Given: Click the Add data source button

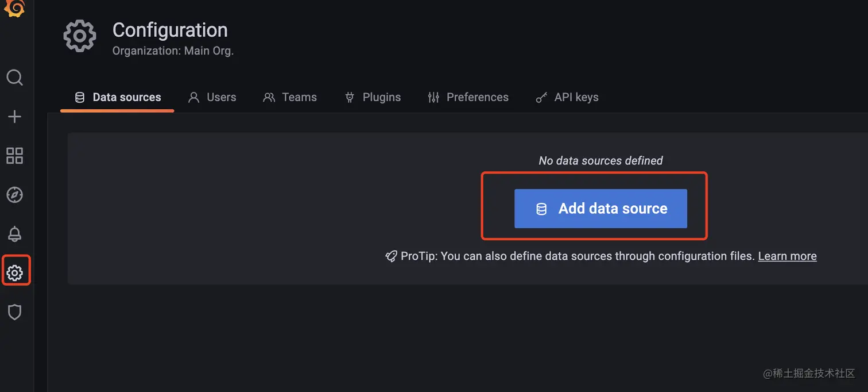Looking at the screenshot, I should tap(600, 209).
